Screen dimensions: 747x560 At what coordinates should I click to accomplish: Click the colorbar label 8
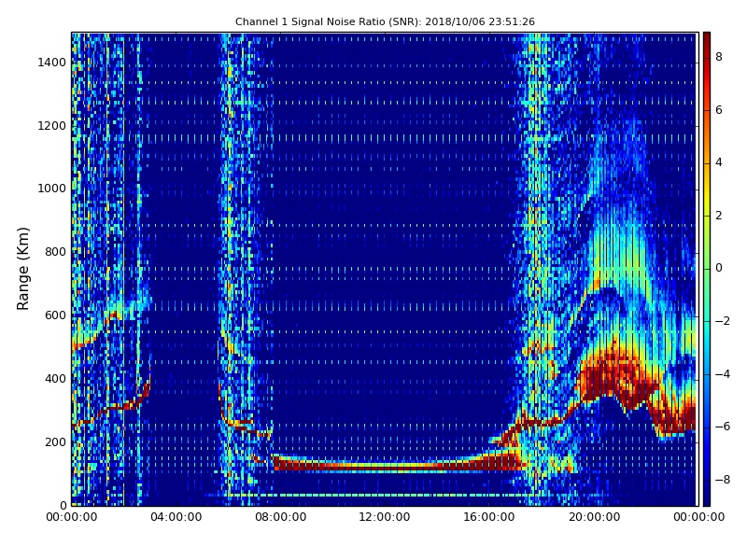(719, 57)
